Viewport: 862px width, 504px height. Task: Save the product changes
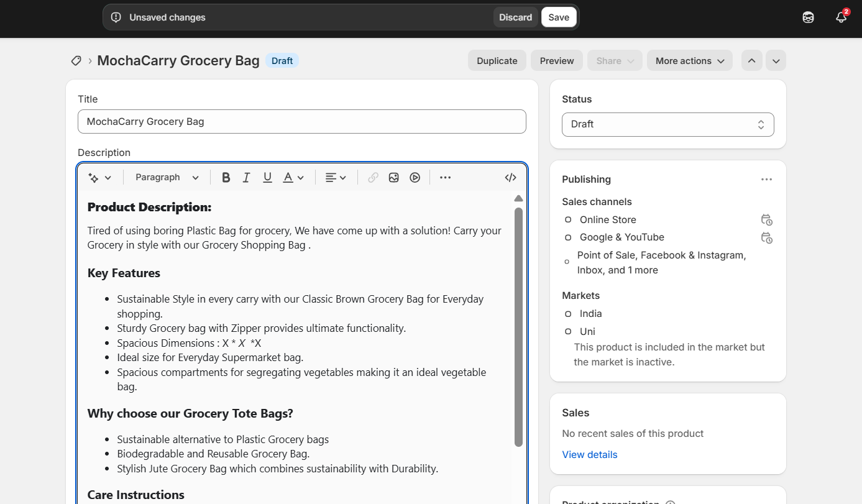[x=559, y=17]
